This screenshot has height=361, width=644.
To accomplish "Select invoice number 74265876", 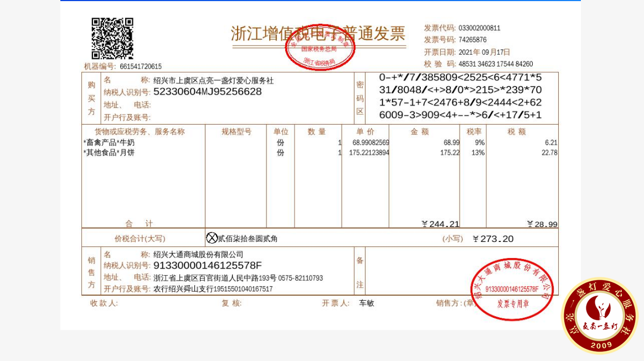I will point(472,40).
